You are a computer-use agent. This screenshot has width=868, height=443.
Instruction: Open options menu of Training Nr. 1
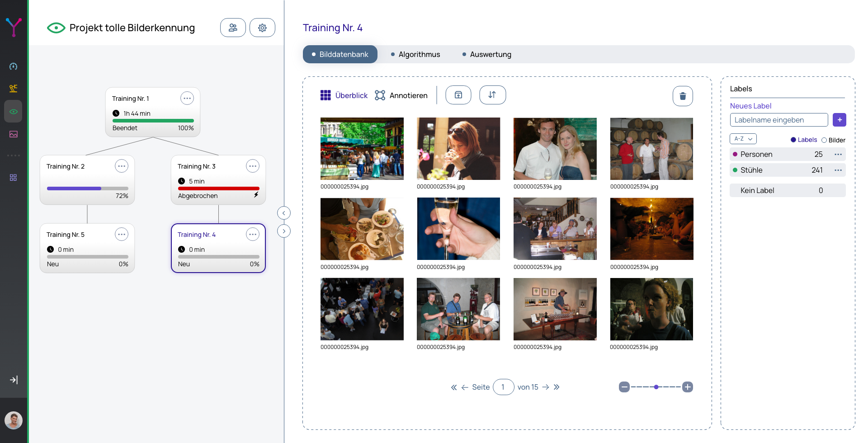point(187,98)
